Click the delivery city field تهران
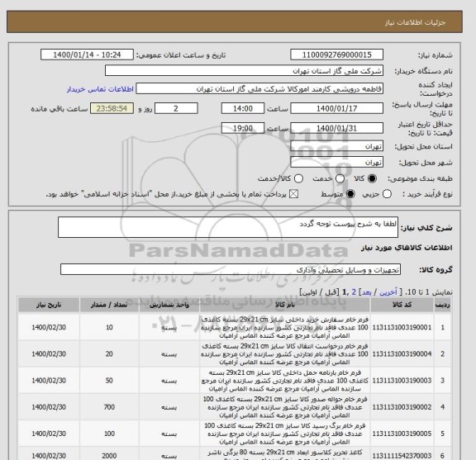The width and height of the screenshot is (476, 460). [336, 163]
